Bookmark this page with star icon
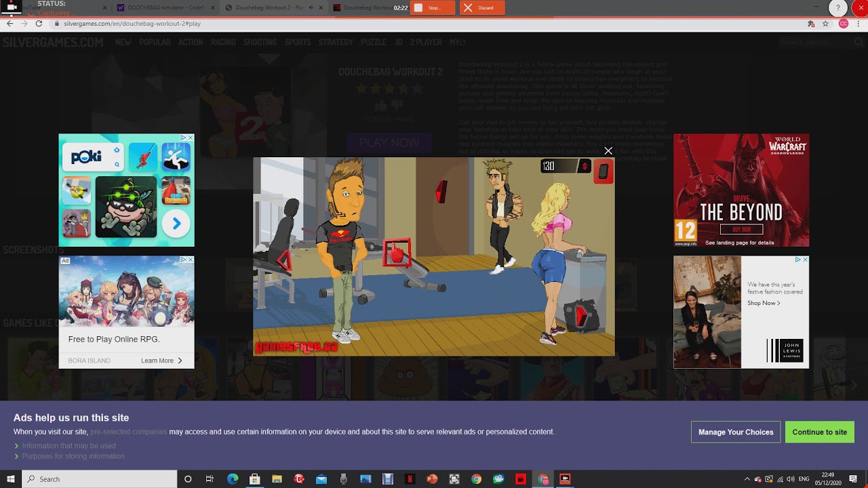This screenshot has width=868, height=488. [x=825, y=23]
